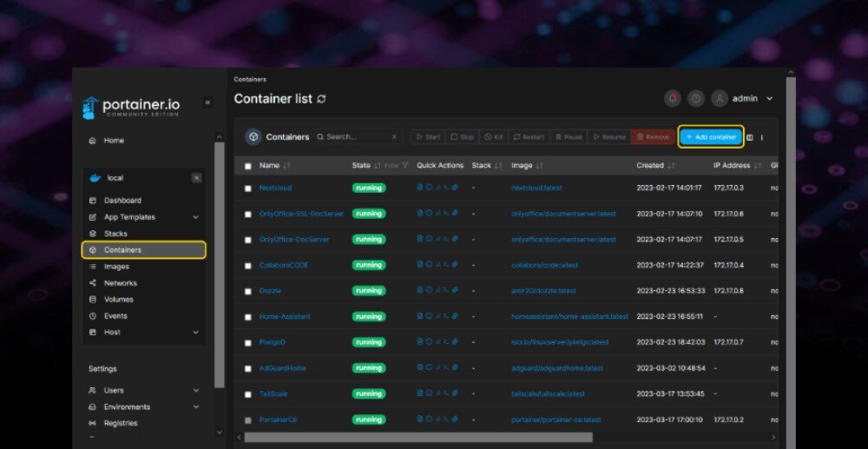Open inspect icon for TailScale container

coord(429,393)
